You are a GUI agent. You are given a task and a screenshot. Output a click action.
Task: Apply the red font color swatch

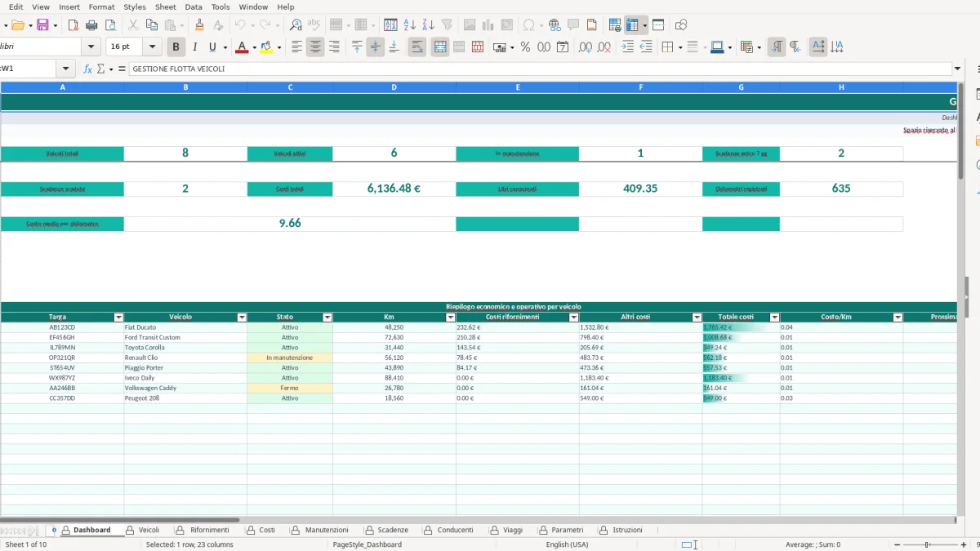(x=242, y=47)
